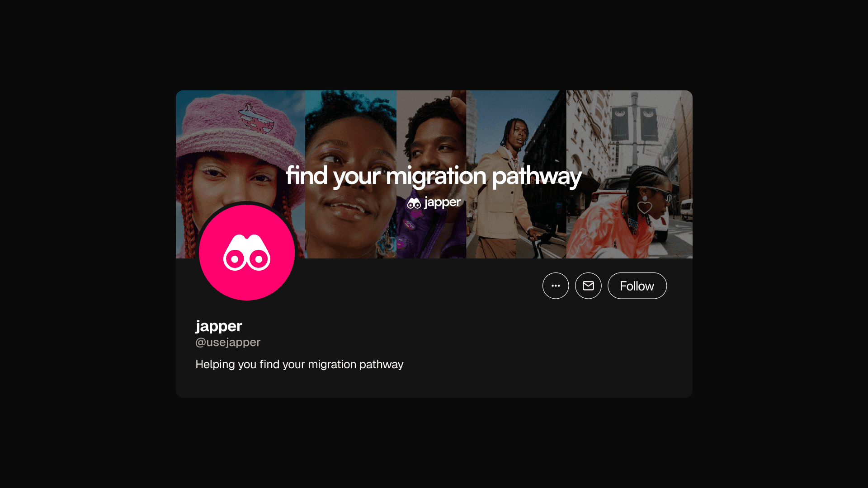Screen dimensions: 868x488
Task: Open the smiling face close-up photo
Action: coord(351,174)
